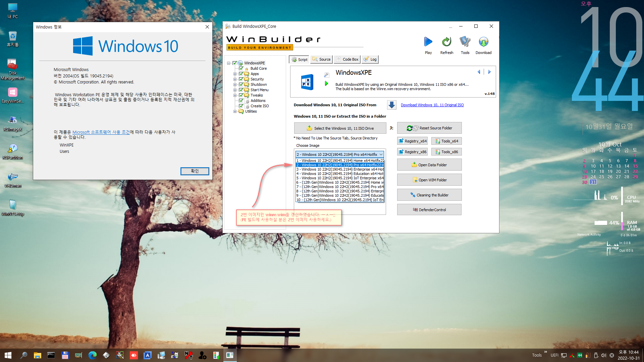644x362 pixels.
Task: Open the My PC desktop icon
Action: coord(13,11)
